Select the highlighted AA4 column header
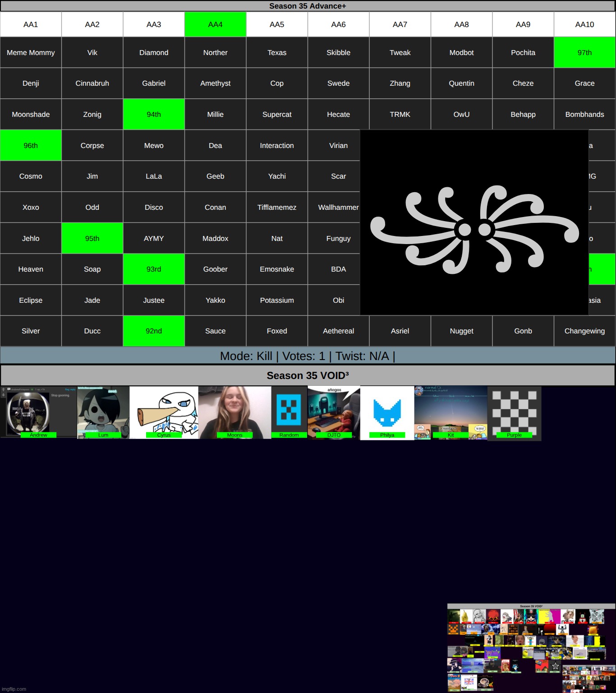Screen dimensions: 616x693 215,24
